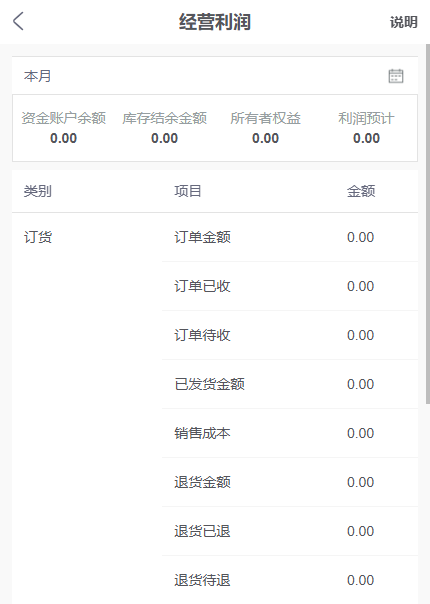Click the 0.00 under 利润预计

(x=366, y=138)
